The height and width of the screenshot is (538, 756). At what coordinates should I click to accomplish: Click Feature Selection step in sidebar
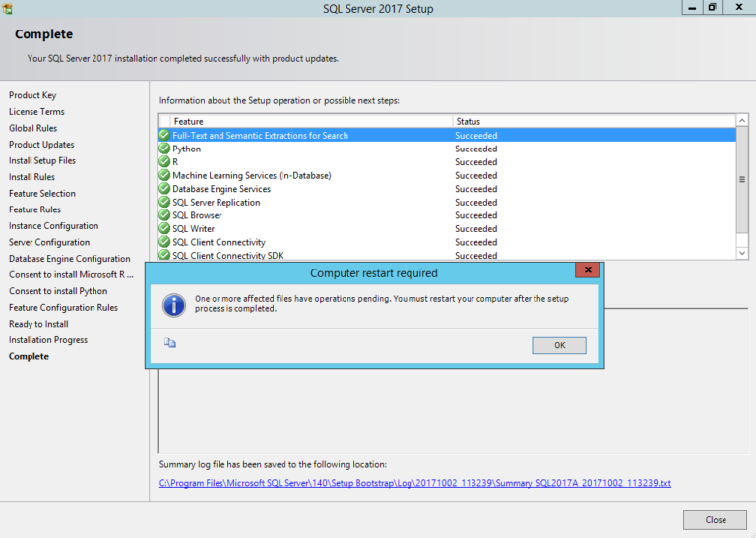coord(42,193)
